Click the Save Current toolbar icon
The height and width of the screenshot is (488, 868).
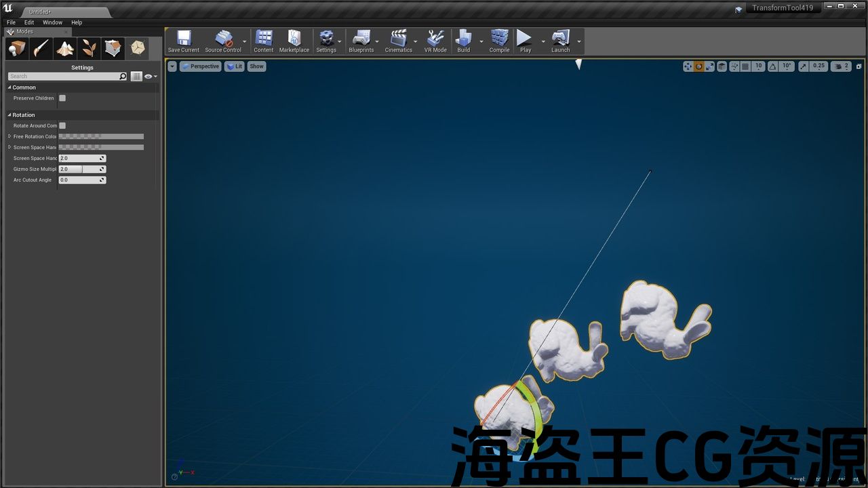point(184,41)
